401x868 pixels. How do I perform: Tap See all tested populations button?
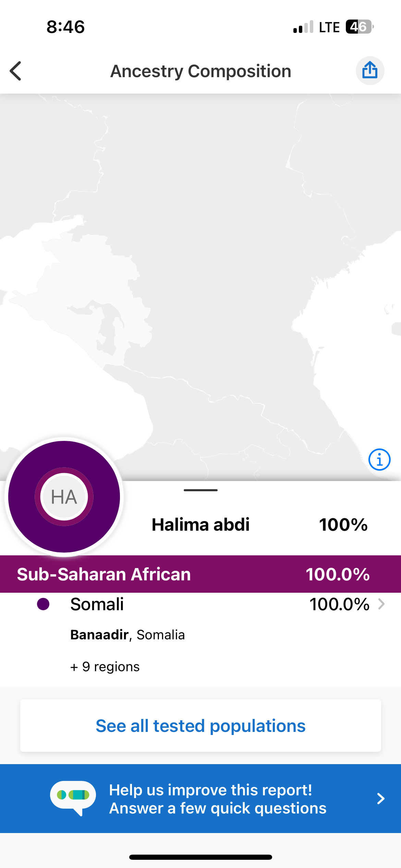pyautogui.click(x=200, y=726)
